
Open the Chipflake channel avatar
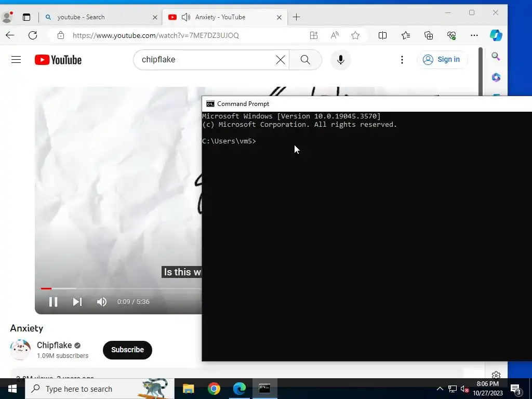(x=20, y=349)
